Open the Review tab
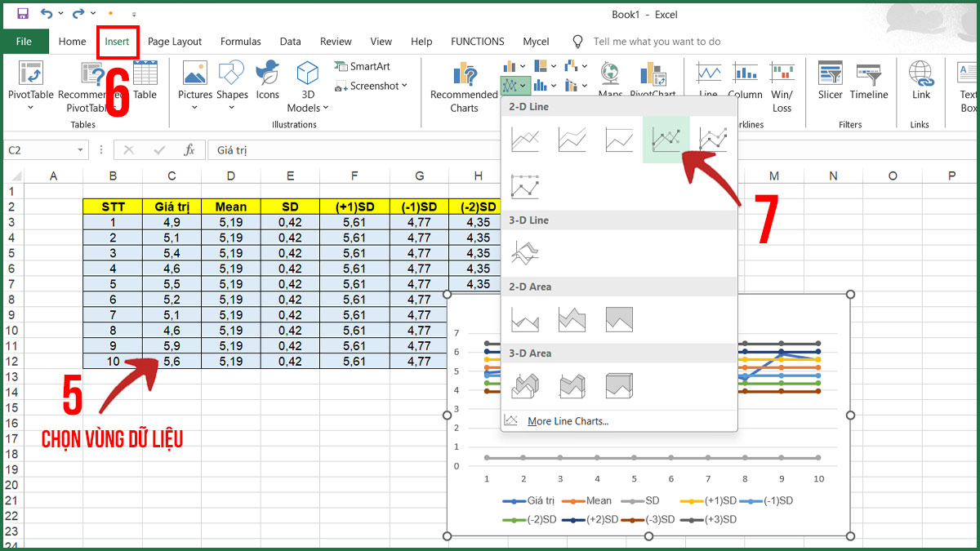Screen dimensions: 980x551 tap(335, 41)
